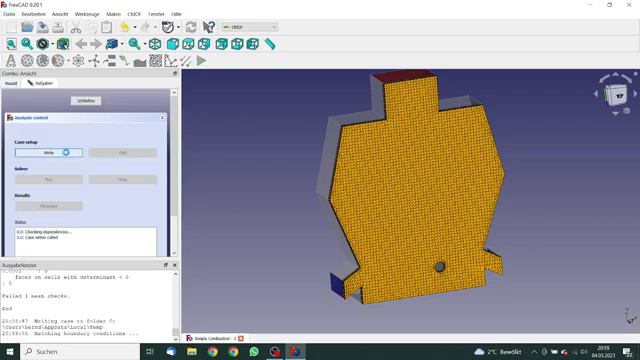Click the Edit button under Case setup
The width and height of the screenshot is (640, 360).
click(x=123, y=153)
